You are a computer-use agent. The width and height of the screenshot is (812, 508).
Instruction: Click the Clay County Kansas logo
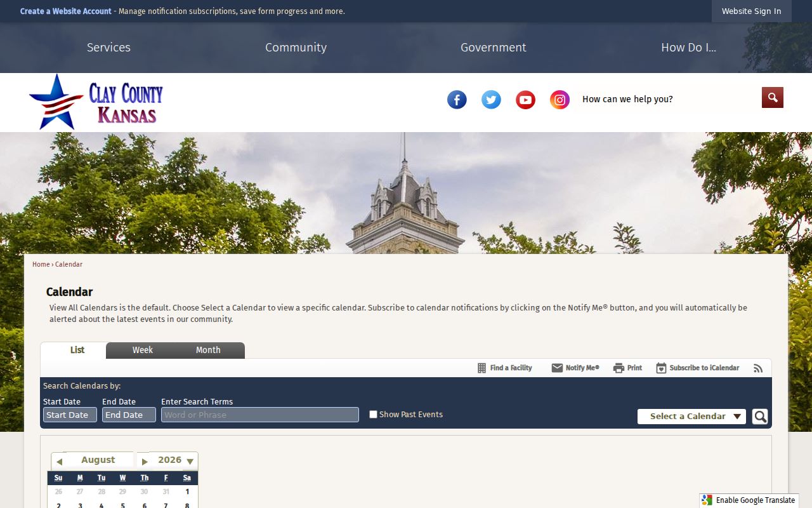click(x=96, y=102)
